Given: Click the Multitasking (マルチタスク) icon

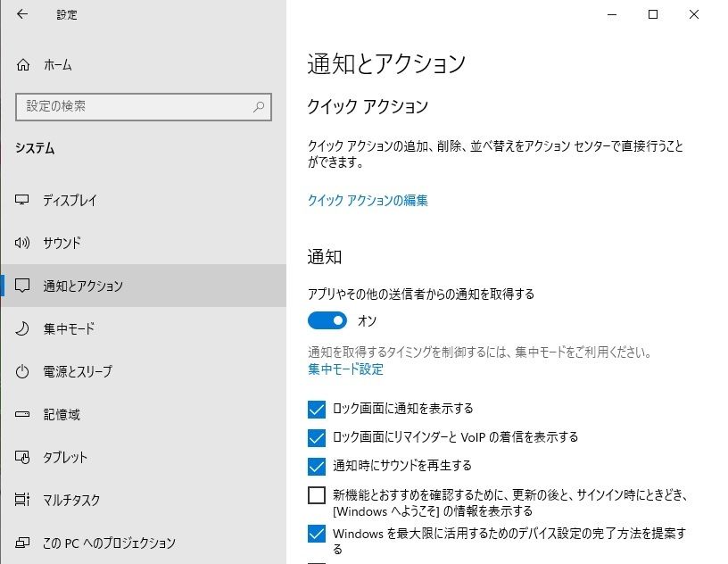Looking at the screenshot, I should click(21, 500).
